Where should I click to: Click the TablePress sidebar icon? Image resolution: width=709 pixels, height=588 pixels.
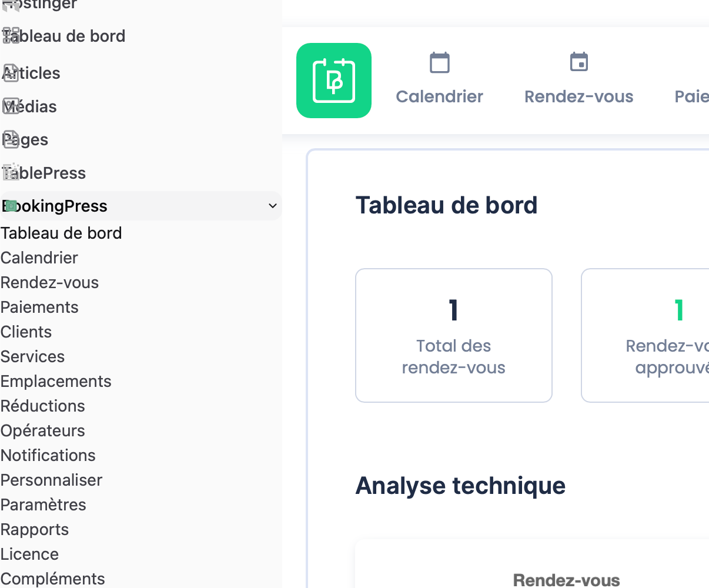[11, 172]
